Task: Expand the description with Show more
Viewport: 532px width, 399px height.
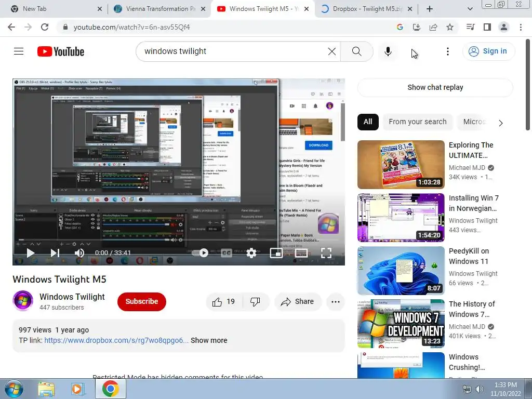Action: pyautogui.click(x=209, y=340)
